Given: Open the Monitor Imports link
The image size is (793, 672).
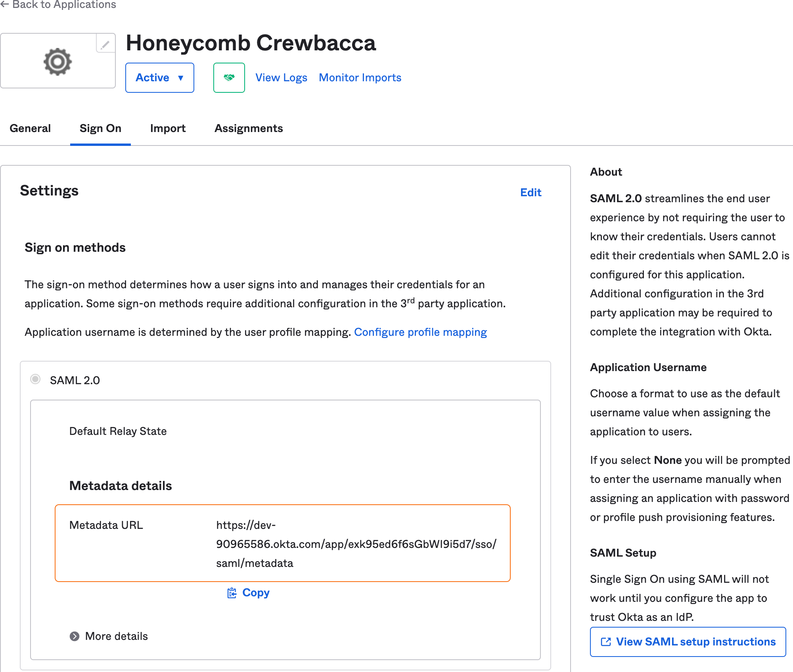Looking at the screenshot, I should (360, 78).
